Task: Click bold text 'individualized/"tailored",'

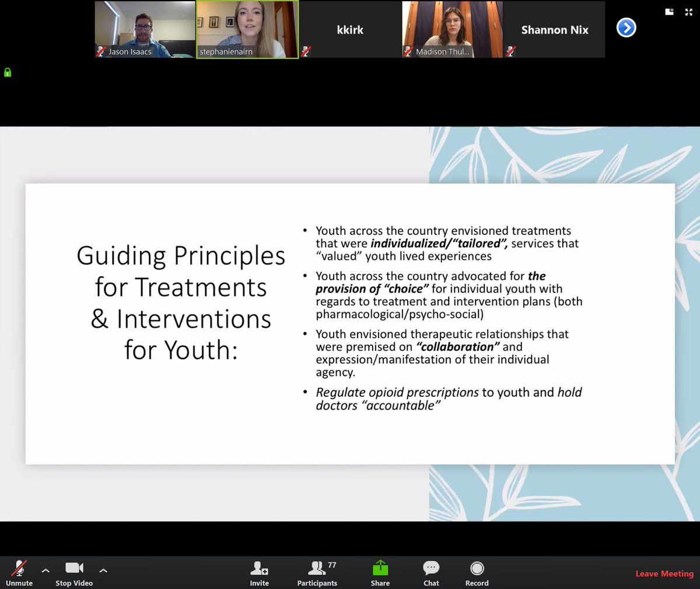Action: tap(439, 243)
